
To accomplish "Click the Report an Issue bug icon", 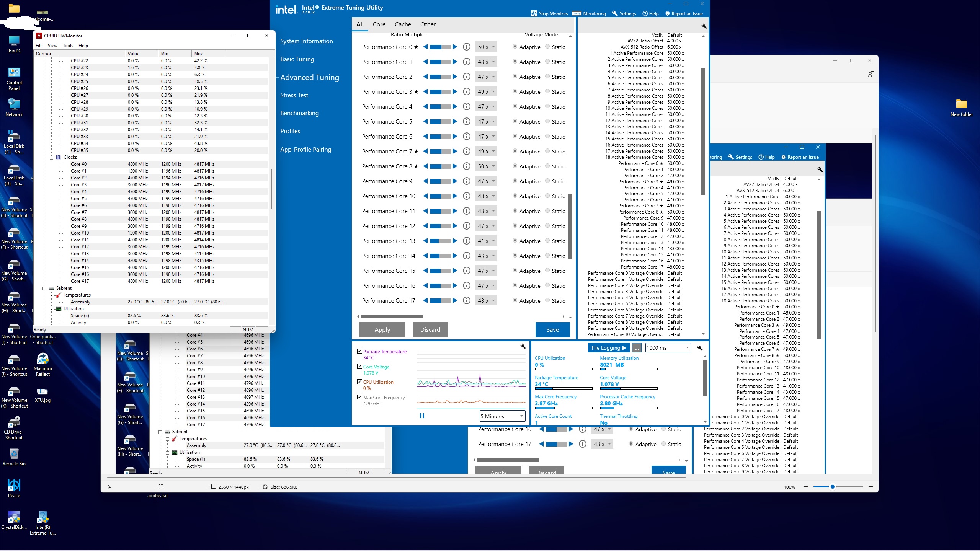I will pos(668,13).
